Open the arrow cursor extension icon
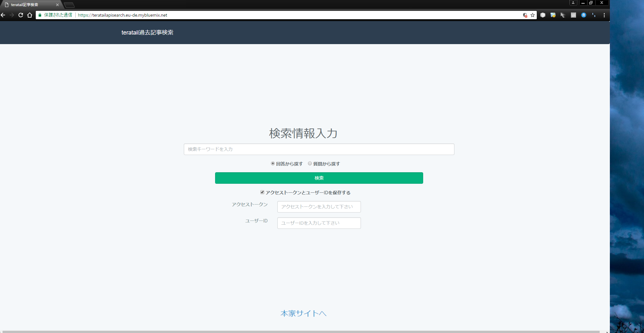Image resolution: width=644 pixels, height=333 pixels. [563, 15]
